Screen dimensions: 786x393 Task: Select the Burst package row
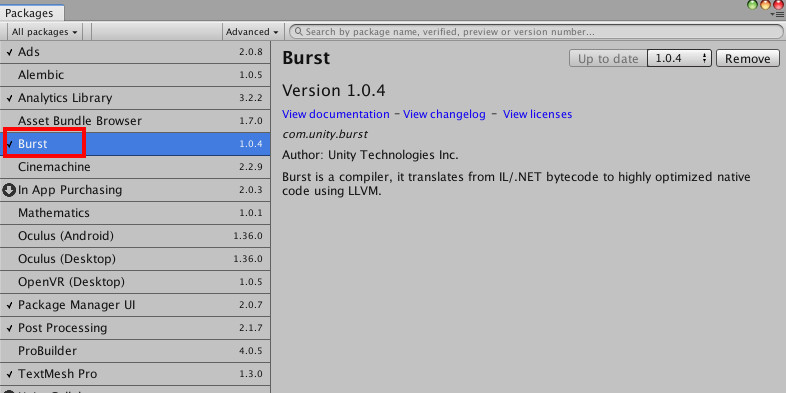(135, 144)
